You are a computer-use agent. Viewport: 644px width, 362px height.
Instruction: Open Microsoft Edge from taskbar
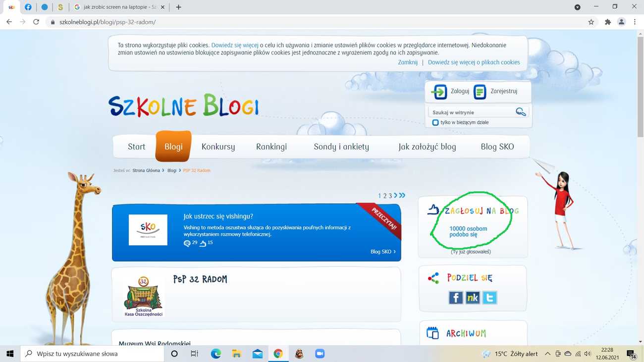click(x=215, y=354)
